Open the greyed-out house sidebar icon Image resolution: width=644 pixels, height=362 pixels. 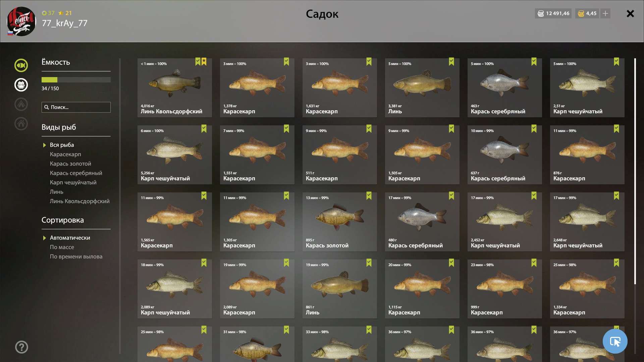21,124
